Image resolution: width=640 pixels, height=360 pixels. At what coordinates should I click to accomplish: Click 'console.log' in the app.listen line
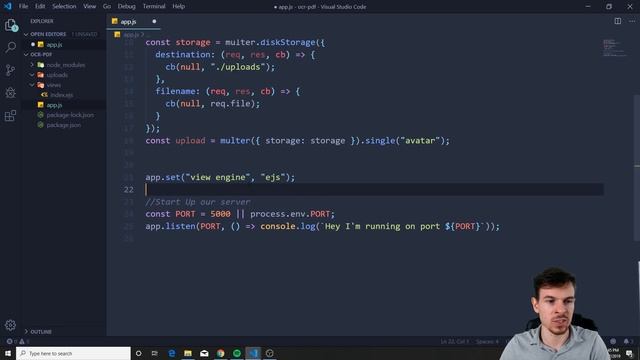point(288,227)
